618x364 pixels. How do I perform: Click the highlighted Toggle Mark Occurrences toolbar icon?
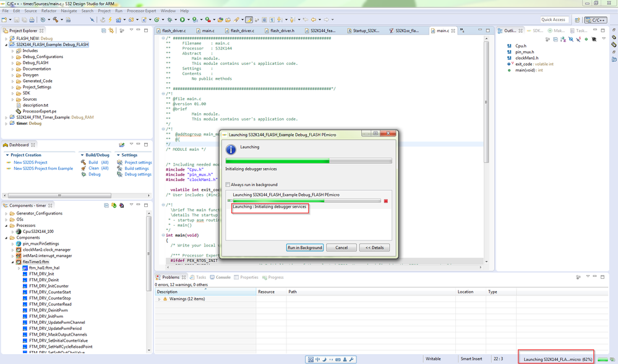pos(249,19)
